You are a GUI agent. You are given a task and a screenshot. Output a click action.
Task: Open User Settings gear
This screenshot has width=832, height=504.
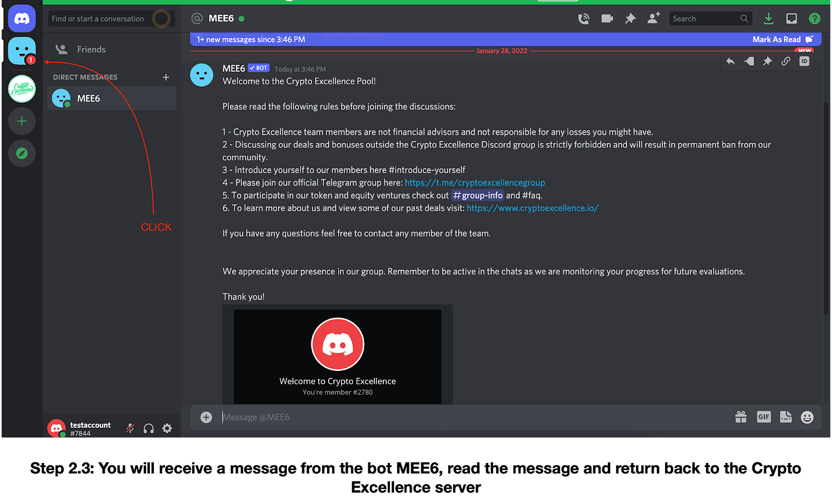point(167,428)
